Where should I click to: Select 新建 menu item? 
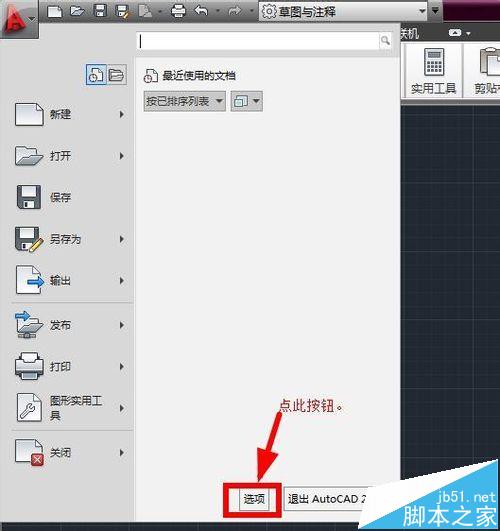click(x=69, y=114)
